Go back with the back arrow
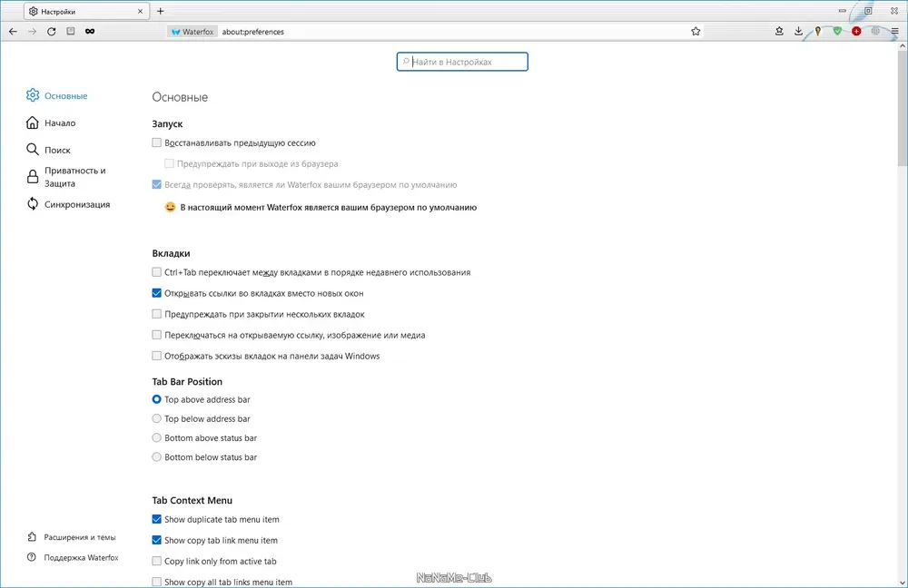The image size is (908, 588). [x=13, y=31]
